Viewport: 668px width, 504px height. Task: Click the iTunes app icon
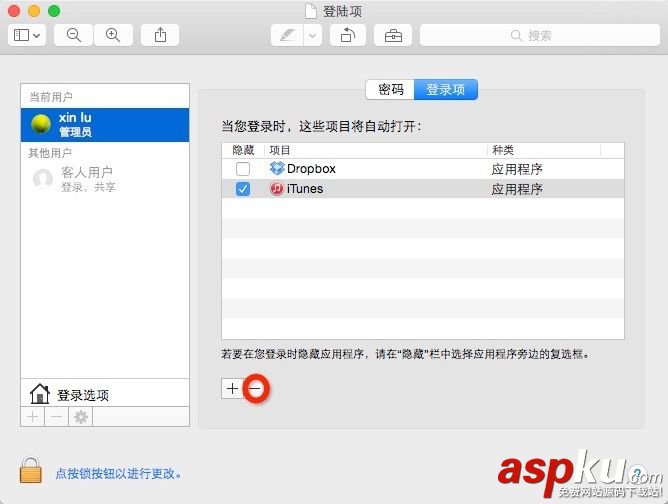(x=277, y=188)
